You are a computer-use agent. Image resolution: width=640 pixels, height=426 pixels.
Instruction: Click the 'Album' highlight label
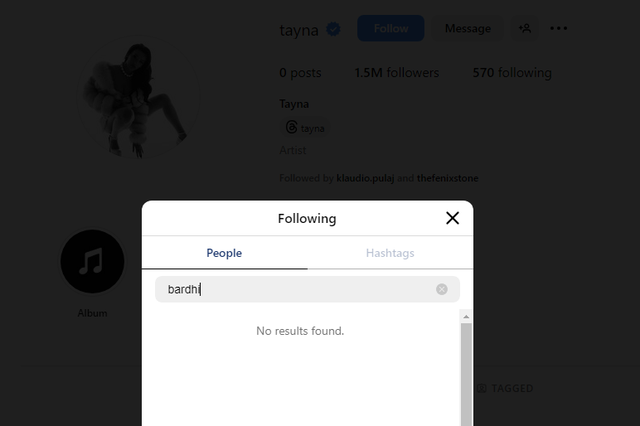pyautogui.click(x=92, y=313)
